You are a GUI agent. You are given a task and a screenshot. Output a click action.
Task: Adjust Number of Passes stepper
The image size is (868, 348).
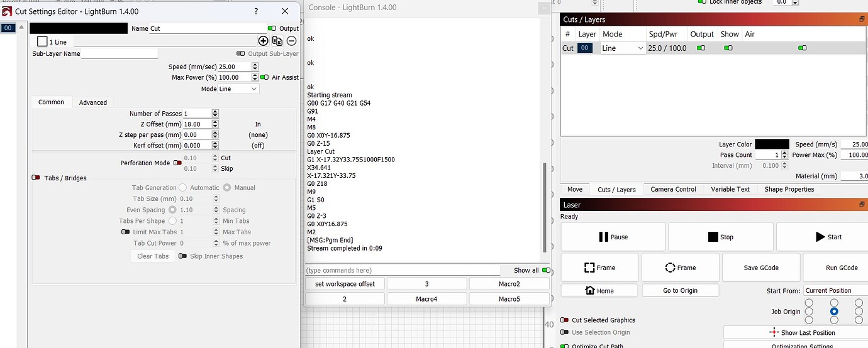point(215,114)
